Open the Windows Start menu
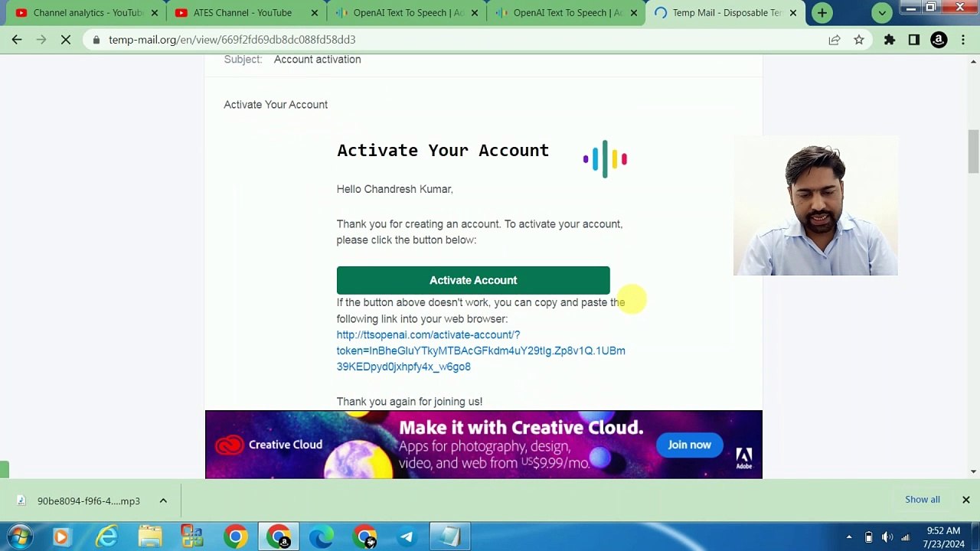980x551 pixels. [x=21, y=536]
